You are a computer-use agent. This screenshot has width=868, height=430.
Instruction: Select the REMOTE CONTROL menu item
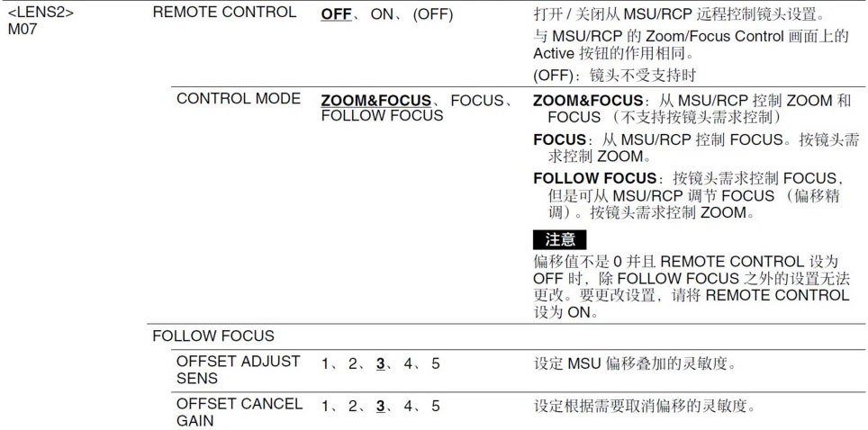(x=224, y=13)
